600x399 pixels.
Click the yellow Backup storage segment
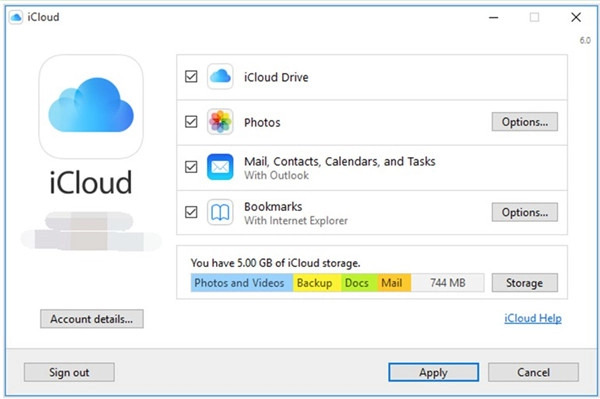coord(317,283)
